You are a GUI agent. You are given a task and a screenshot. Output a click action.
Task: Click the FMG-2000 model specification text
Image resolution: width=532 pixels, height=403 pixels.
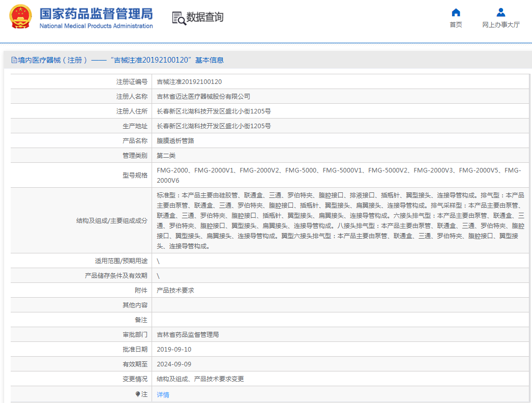(x=339, y=175)
